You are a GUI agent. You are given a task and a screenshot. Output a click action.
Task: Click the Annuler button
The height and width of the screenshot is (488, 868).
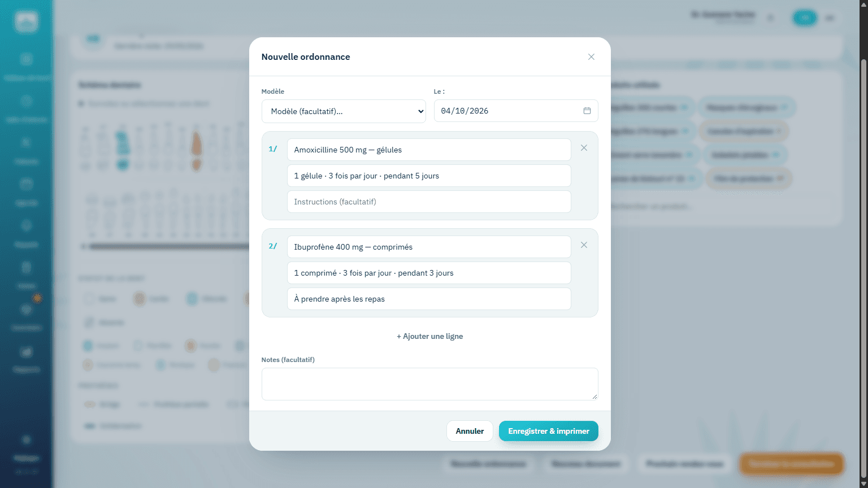[470, 431]
